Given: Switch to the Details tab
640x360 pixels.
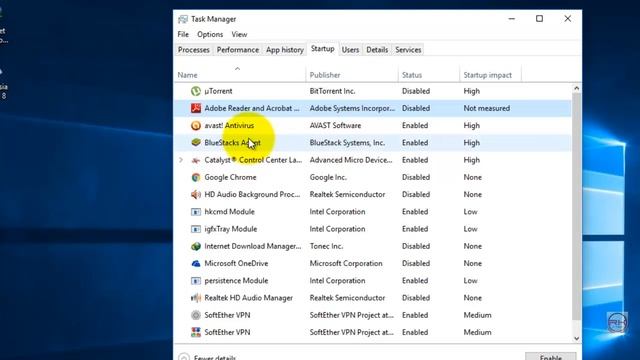Looking at the screenshot, I should (x=377, y=50).
